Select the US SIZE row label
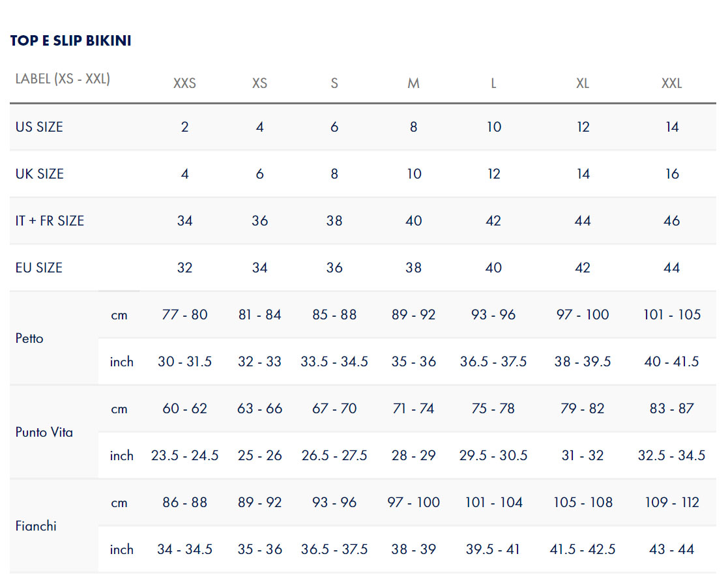This screenshot has height=584, width=728. tap(39, 127)
